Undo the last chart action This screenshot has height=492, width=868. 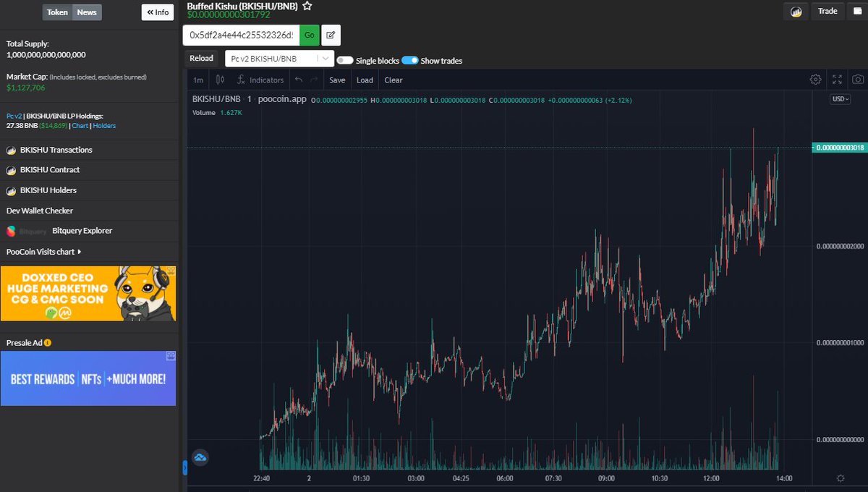pyautogui.click(x=299, y=80)
